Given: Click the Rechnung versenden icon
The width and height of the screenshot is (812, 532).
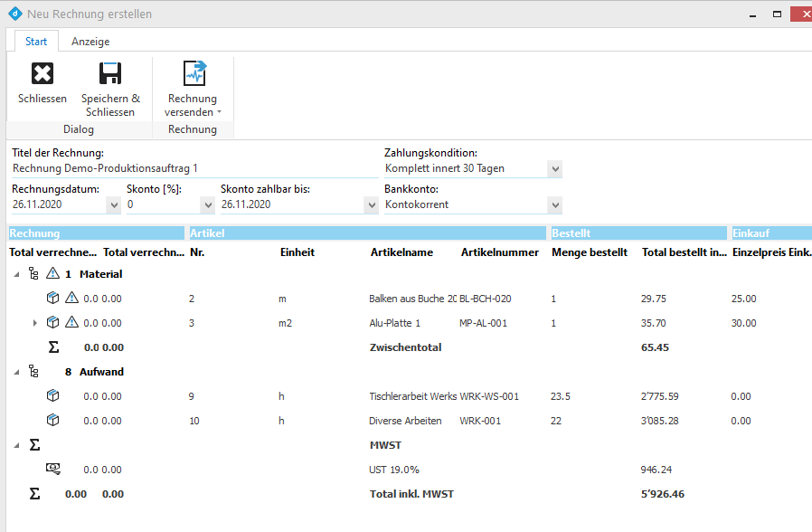Looking at the screenshot, I should coord(194,74).
